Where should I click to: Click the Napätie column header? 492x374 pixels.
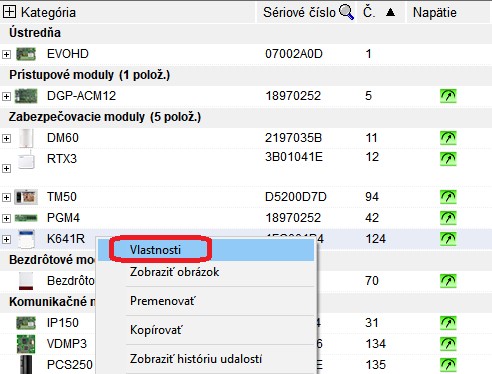point(434,13)
